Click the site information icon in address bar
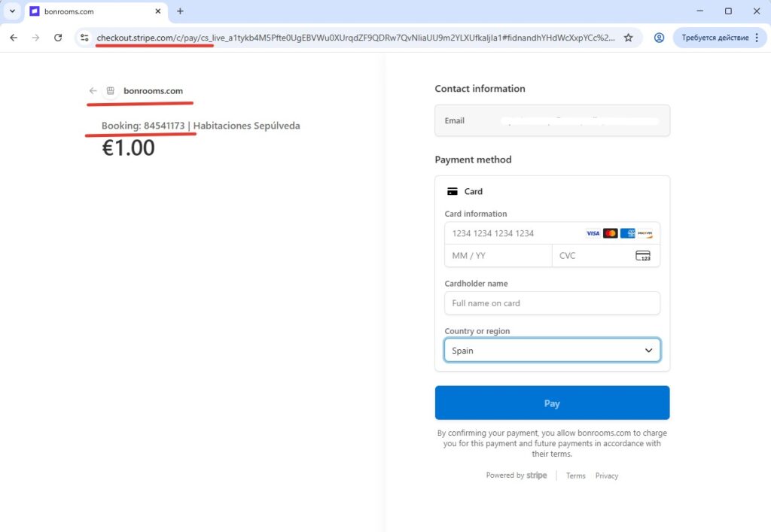 tap(84, 38)
